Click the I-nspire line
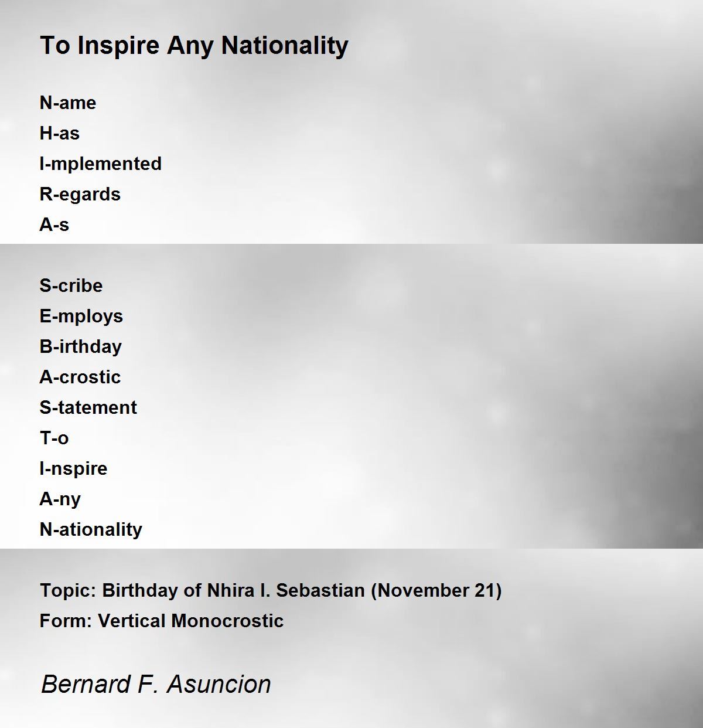Viewport: 703px width, 728px height. click(74, 468)
